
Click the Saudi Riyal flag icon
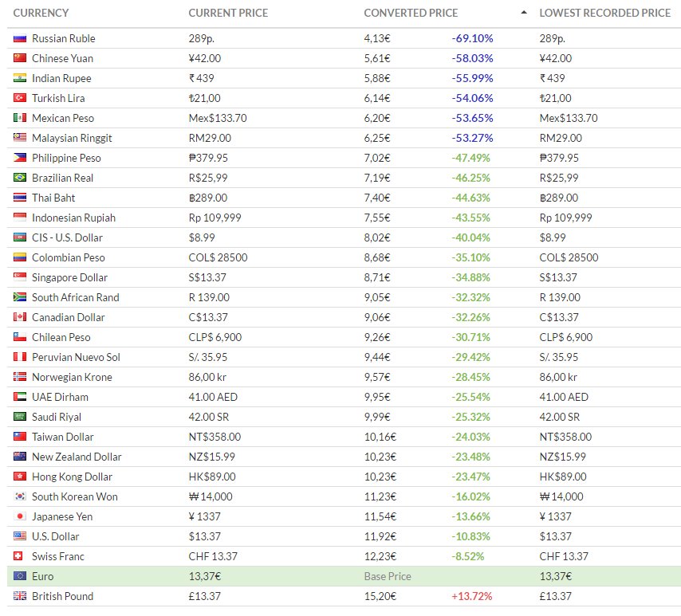click(20, 418)
